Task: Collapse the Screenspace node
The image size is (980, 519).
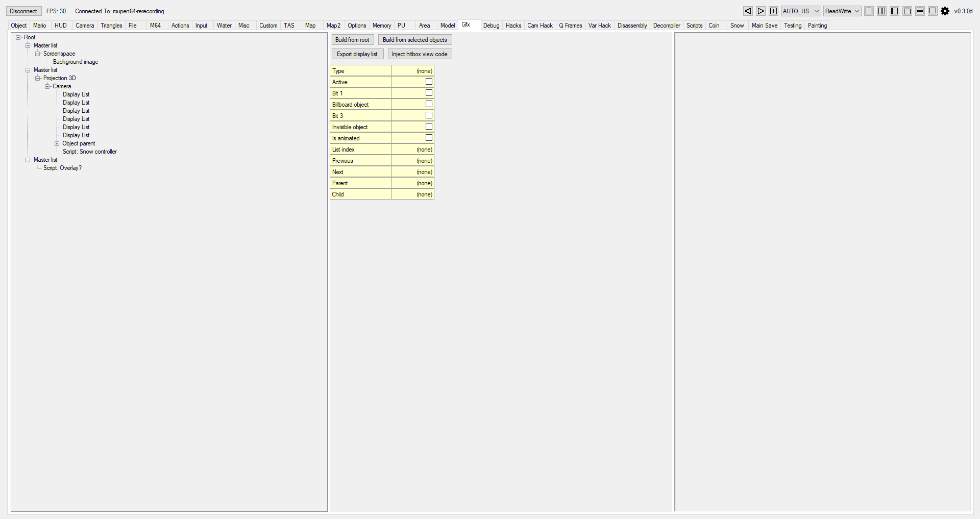Action: click(x=38, y=54)
